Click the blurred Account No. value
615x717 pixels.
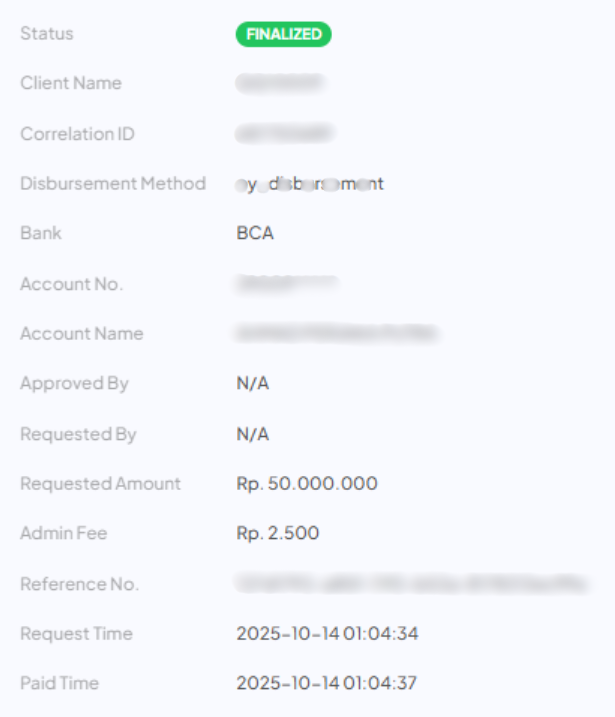(286, 284)
